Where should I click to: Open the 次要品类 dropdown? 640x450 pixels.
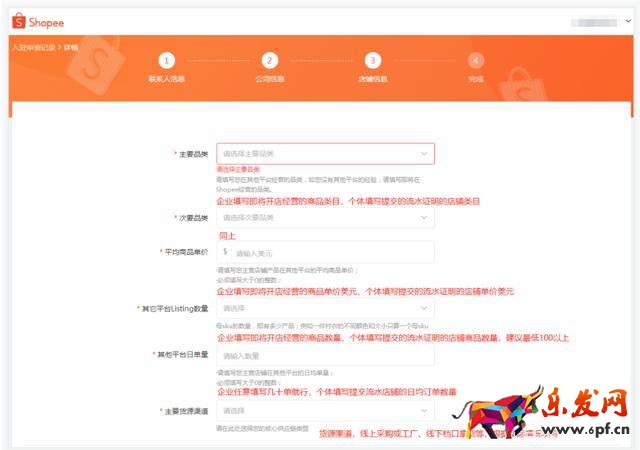click(325, 217)
